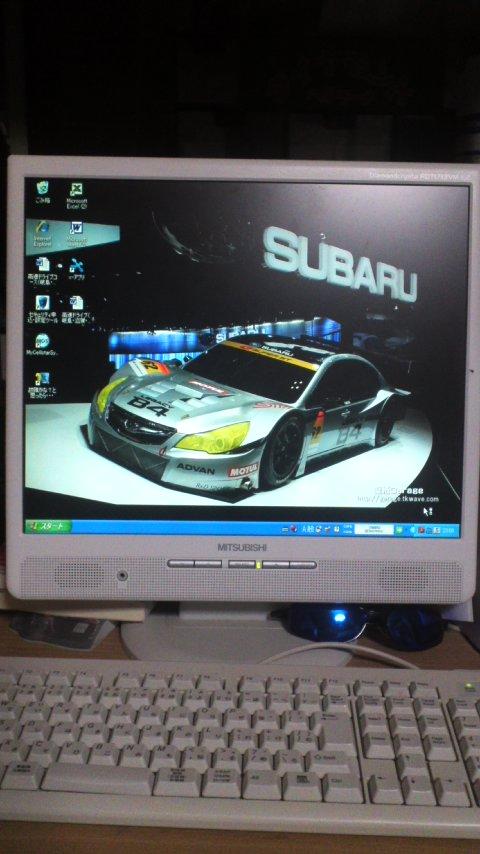Click the white search box in taskbar
This screenshot has width=480, height=854.
click(x=374, y=529)
